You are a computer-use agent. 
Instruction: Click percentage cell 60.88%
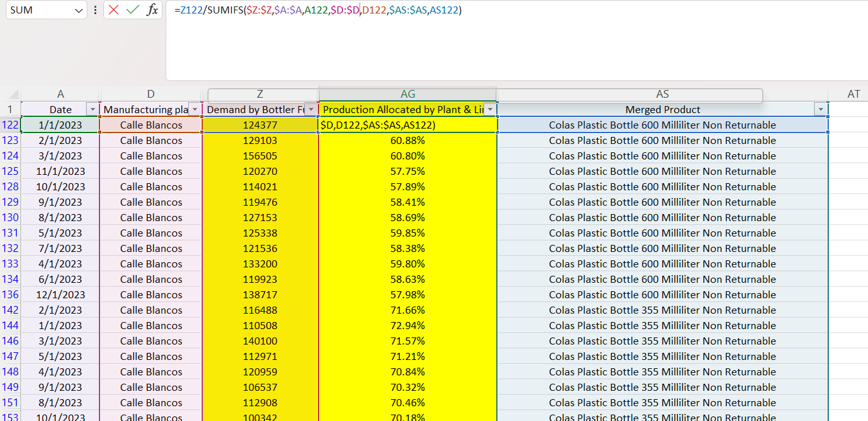[408, 141]
